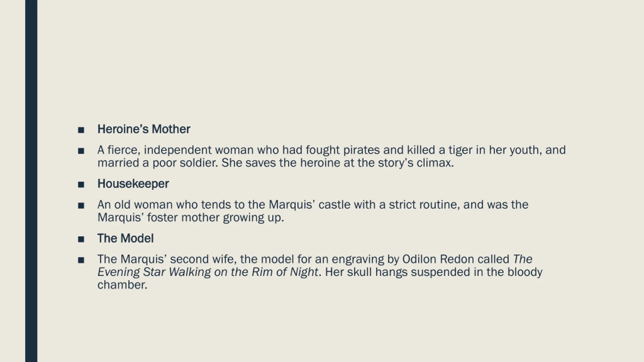Click the bullet before the old woman paragraph
This screenshot has height=362, width=644.
click(x=81, y=205)
